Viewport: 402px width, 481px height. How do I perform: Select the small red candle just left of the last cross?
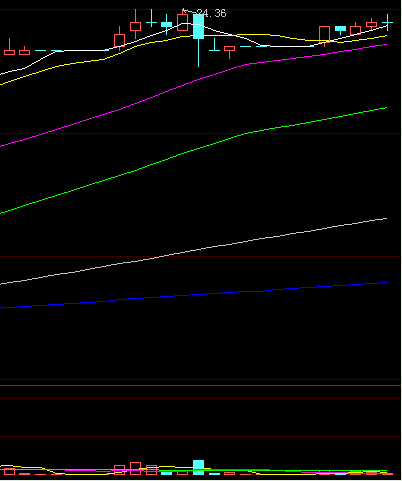point(371,24)
